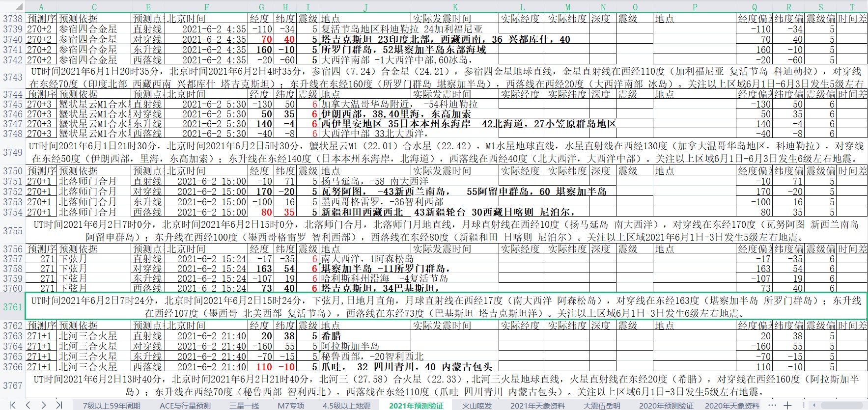Select column G header
This screenshot has width=868, height=410.
point(261,7)
